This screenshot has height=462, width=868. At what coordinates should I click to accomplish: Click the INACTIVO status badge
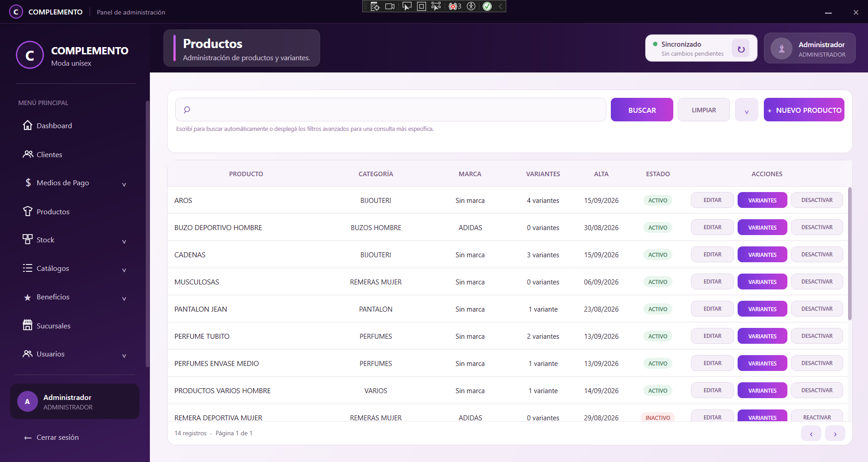pyautogui.click(x=657, y=418)
